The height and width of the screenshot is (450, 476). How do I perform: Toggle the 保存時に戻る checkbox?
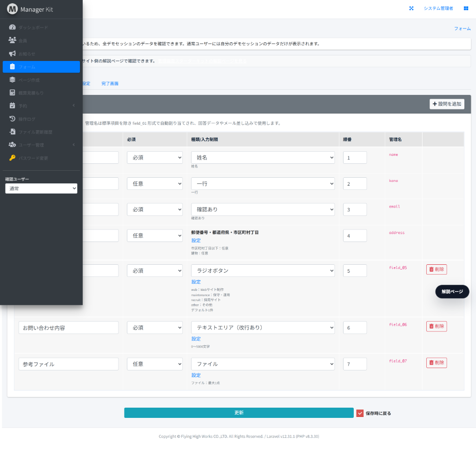pyautogui.click(x=360, y=413)
